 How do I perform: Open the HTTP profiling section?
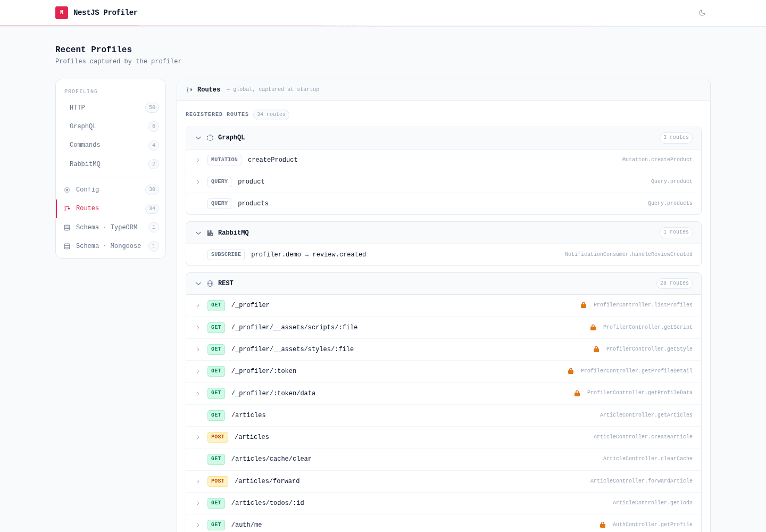[x=111, y=107]
